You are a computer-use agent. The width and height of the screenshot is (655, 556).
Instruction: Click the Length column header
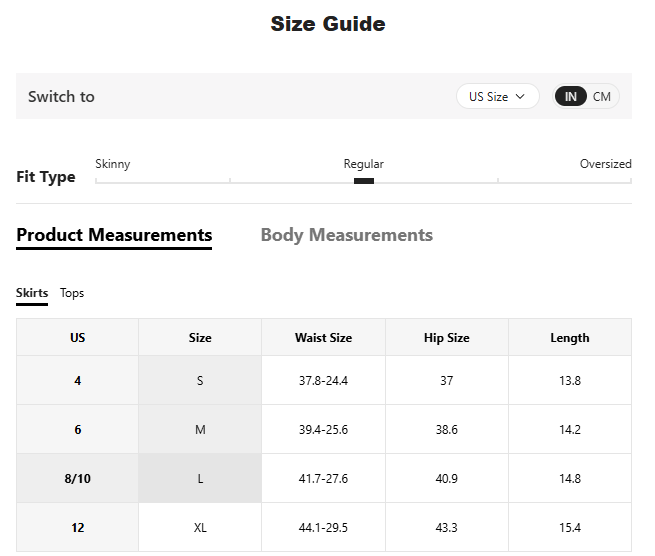(570, 338)
